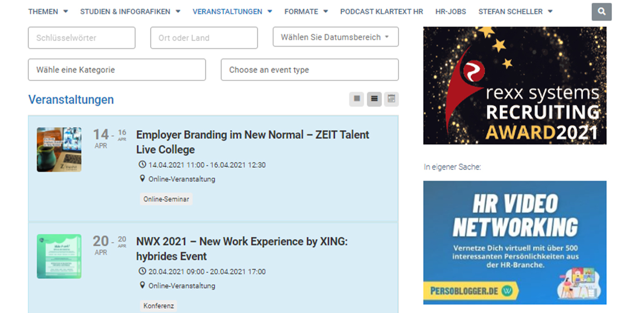Go to PODCAST KLARTEXT HR
Viewport: 644px width, 313px height.
pyautogui.click(x=382, y=12)
